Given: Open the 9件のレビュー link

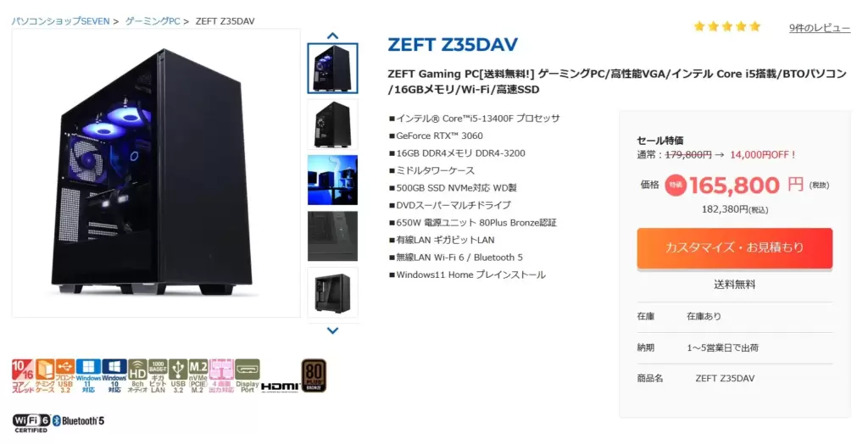Looking at the screenshot, I should pyautogui.click(x=820, y=28).
